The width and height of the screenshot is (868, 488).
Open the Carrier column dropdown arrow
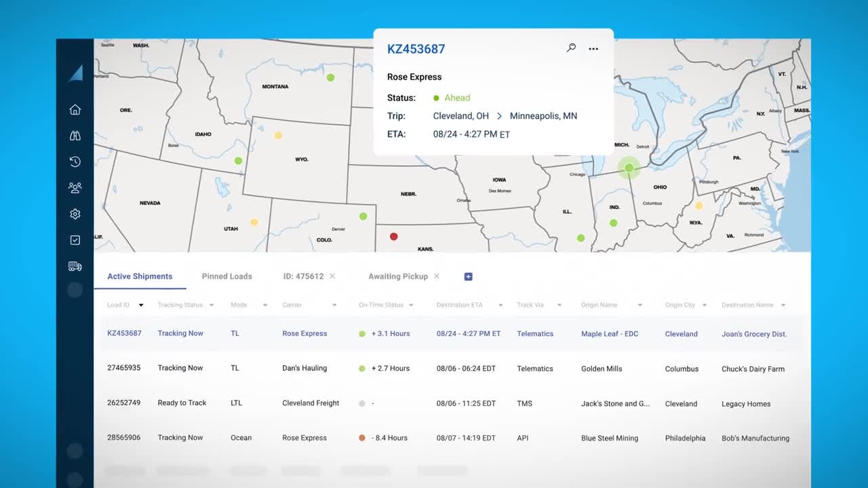point(334,306)
